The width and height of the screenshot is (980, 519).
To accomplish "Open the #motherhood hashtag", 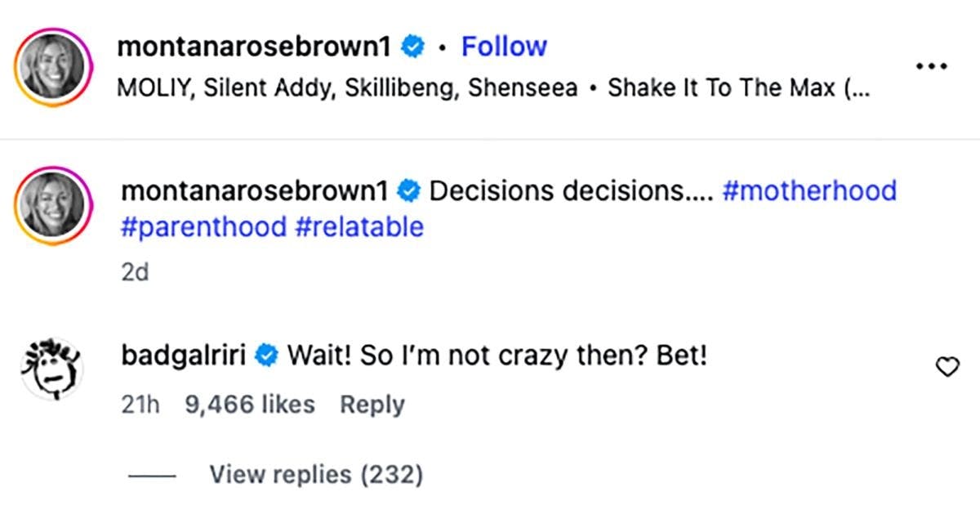I will point(809,191).
